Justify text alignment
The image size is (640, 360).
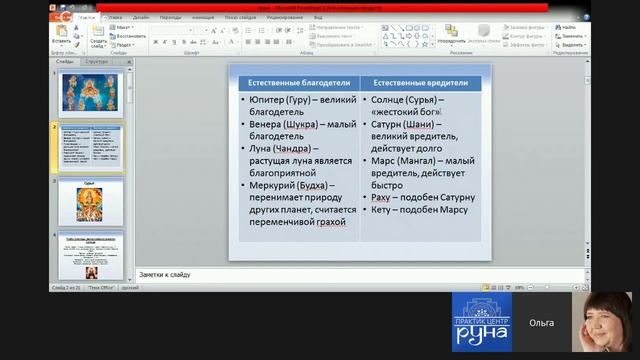(x=276, y=42)
